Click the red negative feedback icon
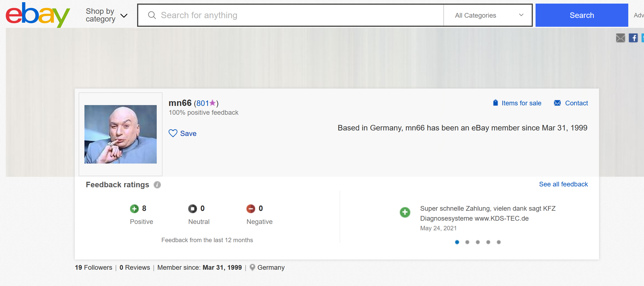644x286 pixels. click(x=251, y=209)
